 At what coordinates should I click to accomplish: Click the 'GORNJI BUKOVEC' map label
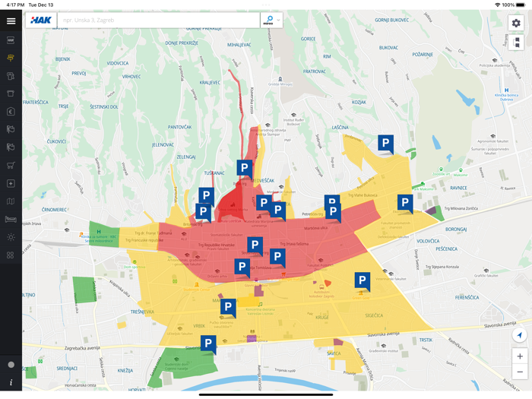click(392, 20)
